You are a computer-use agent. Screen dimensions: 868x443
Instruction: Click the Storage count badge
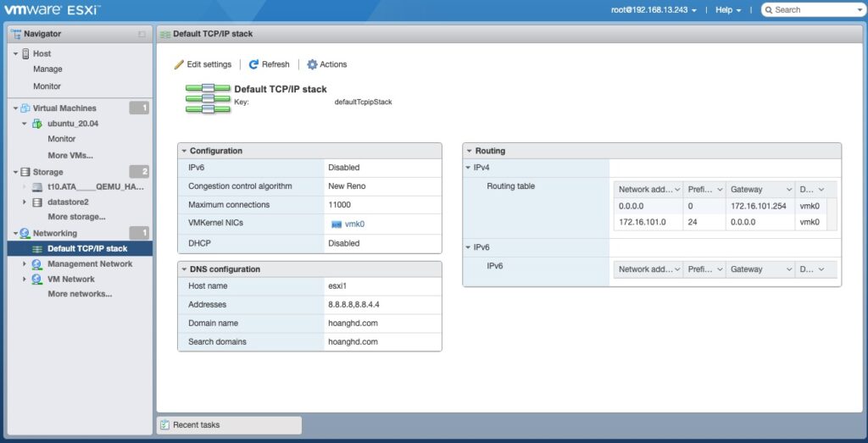pyautogui.click(x=139, y=172)
